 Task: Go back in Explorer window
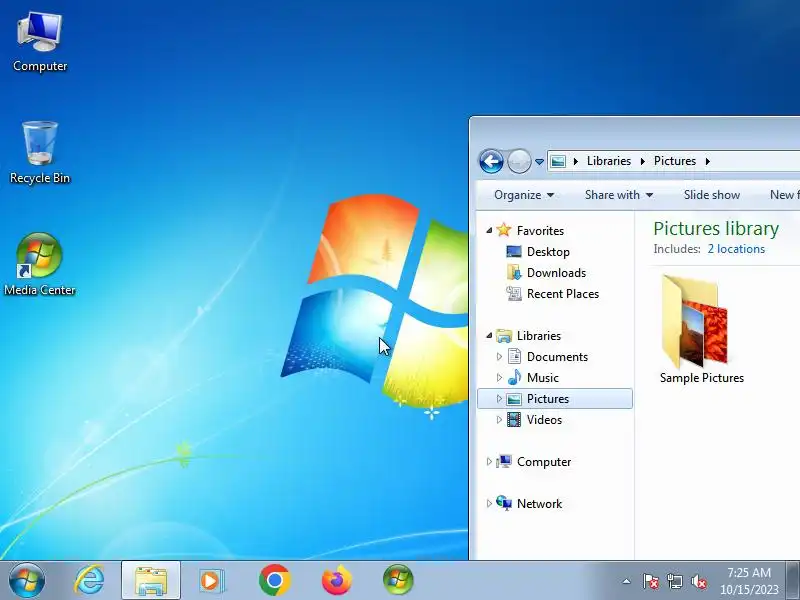click(x=491, y=162)
